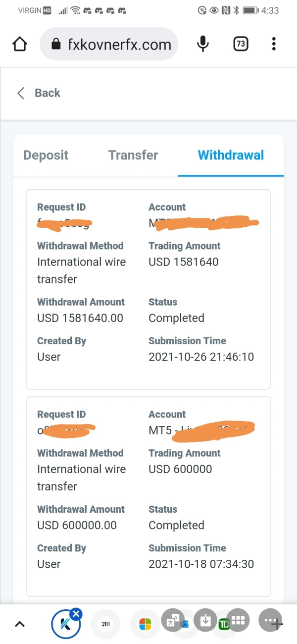Tap the translate icon
Image resolution: width=297 pixels, height=644 pixels.
pos(173,621)
